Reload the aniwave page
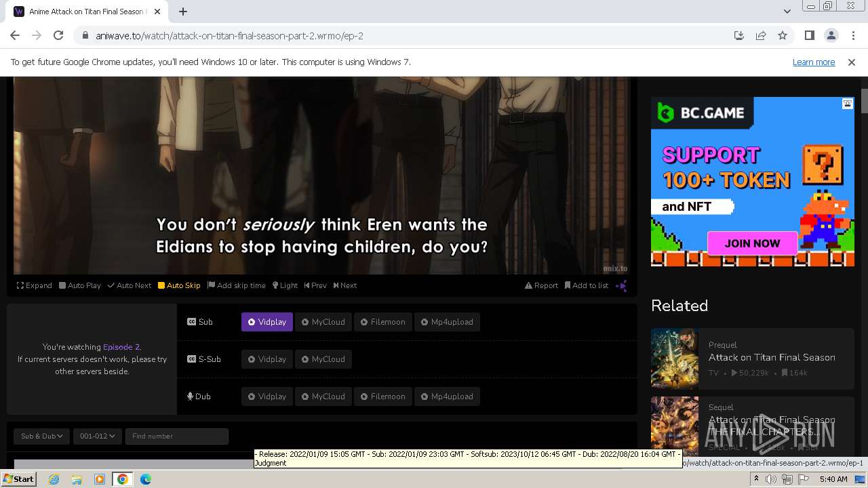Viewport: 868px width, 488px height. click(58, 35)
